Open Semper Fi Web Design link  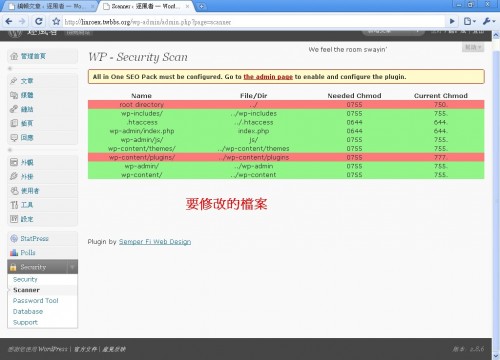coord(155,241)
